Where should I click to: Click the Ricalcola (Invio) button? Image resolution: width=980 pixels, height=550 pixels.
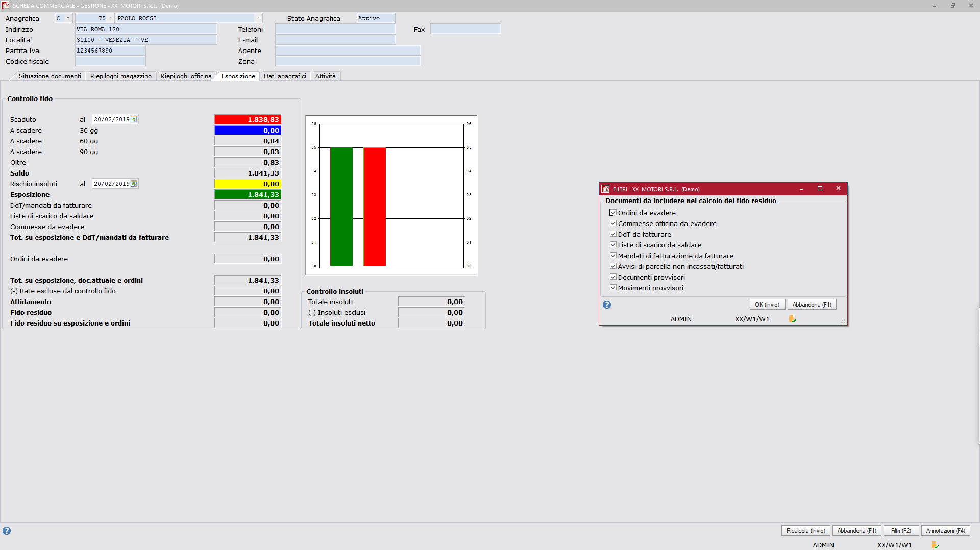[x=805, y=531]
